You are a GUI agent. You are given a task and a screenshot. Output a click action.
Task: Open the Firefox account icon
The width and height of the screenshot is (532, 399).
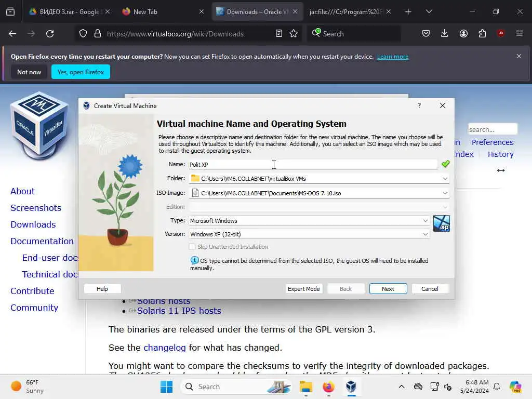click(463, 34)
